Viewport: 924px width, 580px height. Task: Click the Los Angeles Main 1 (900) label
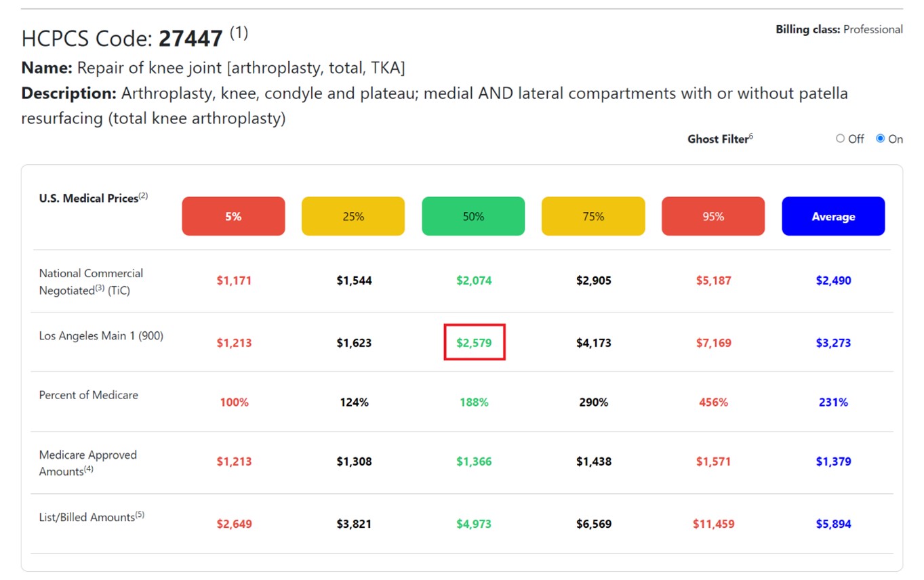pos(101,335)
